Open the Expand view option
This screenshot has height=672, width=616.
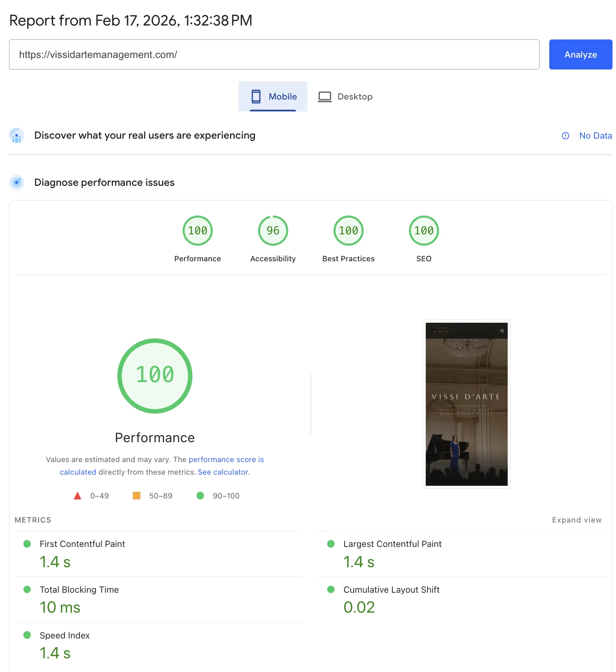pyautogui.click(x=576, y=520)
